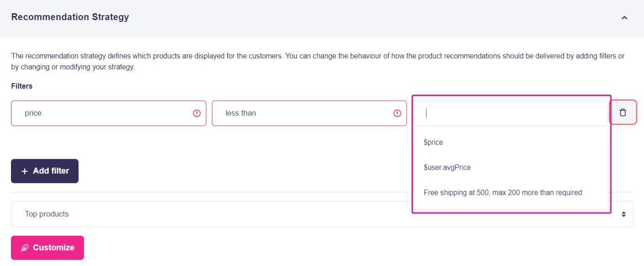This screenshot has height=266, width=644.
Task: Click the up-down arrows on Top products
Action: point(623,214)
